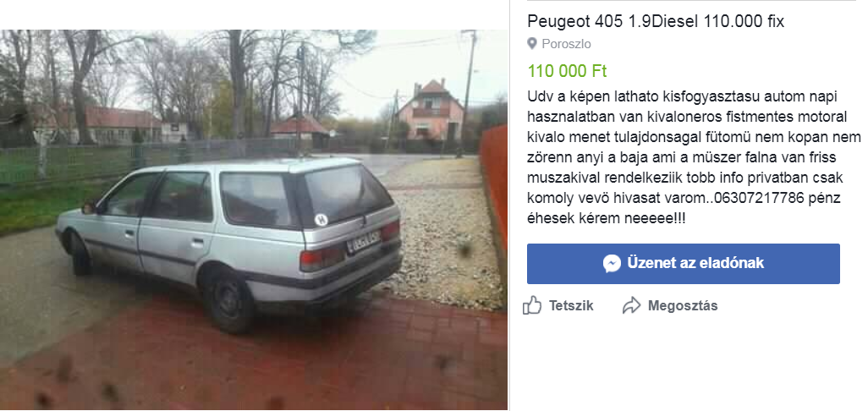Click the location pin icon near Poroszlo
Viewport: 868px width, 411px height.
tap(532, 44)
